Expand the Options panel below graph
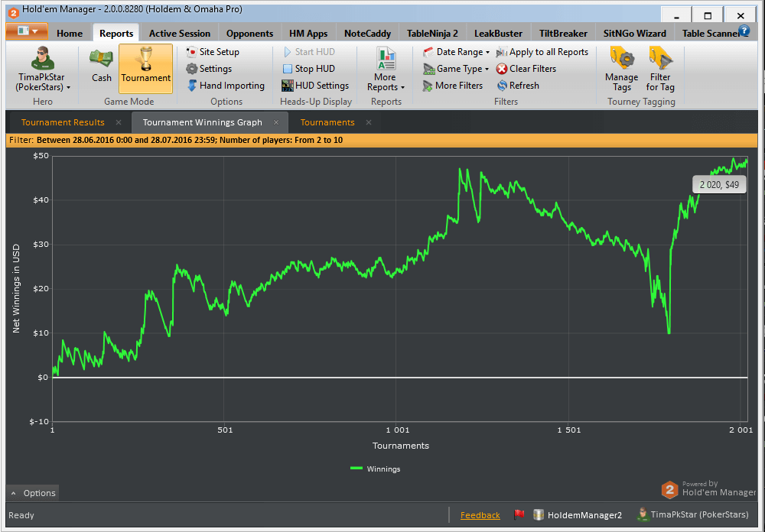 (x=33, y=493)
